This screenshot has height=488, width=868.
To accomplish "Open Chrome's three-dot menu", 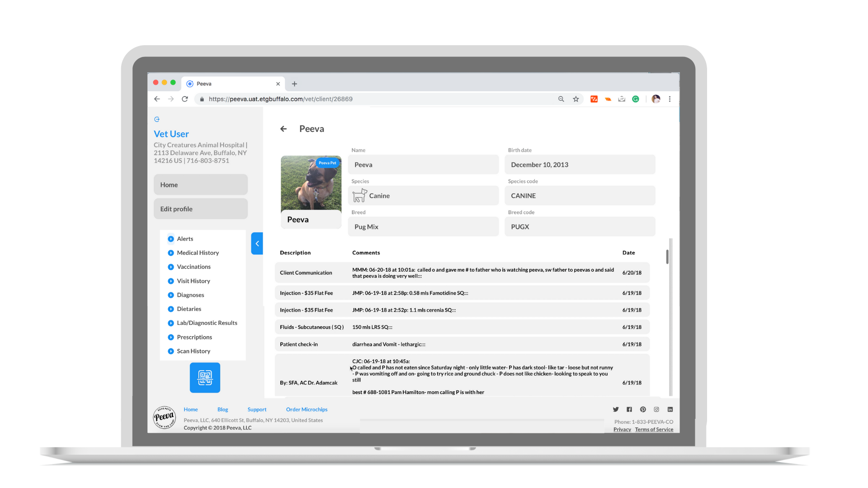I will pyautogui.click(x=670, y=99).
